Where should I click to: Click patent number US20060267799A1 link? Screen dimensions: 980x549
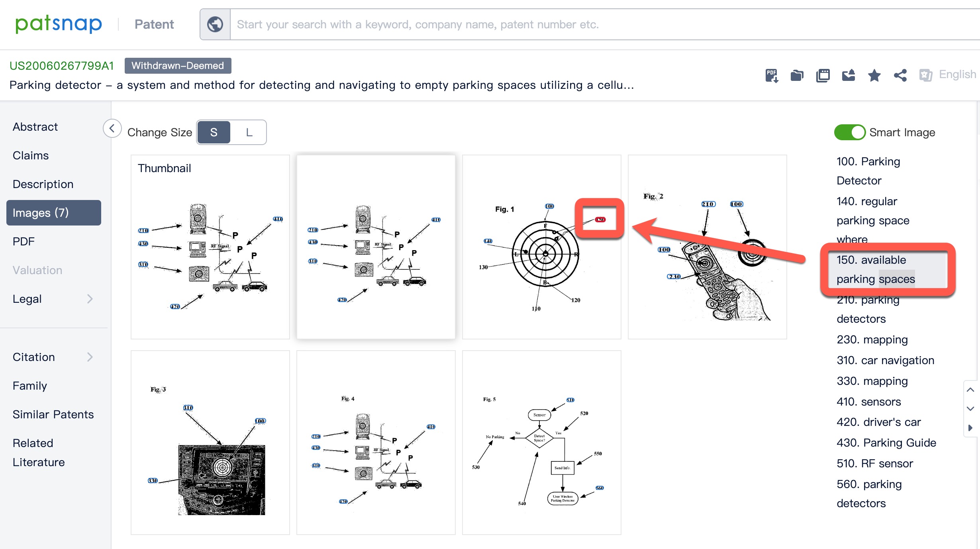pos(62,66)
